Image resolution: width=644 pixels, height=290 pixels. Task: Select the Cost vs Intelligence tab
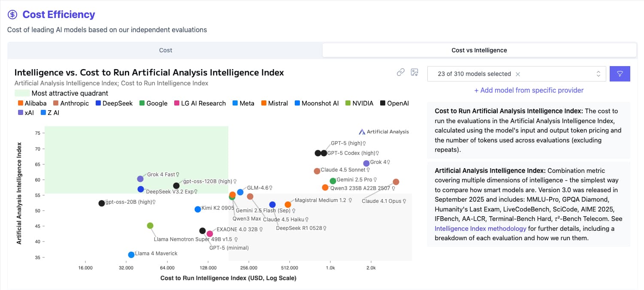pyautogui.click(x=479, y=50)
